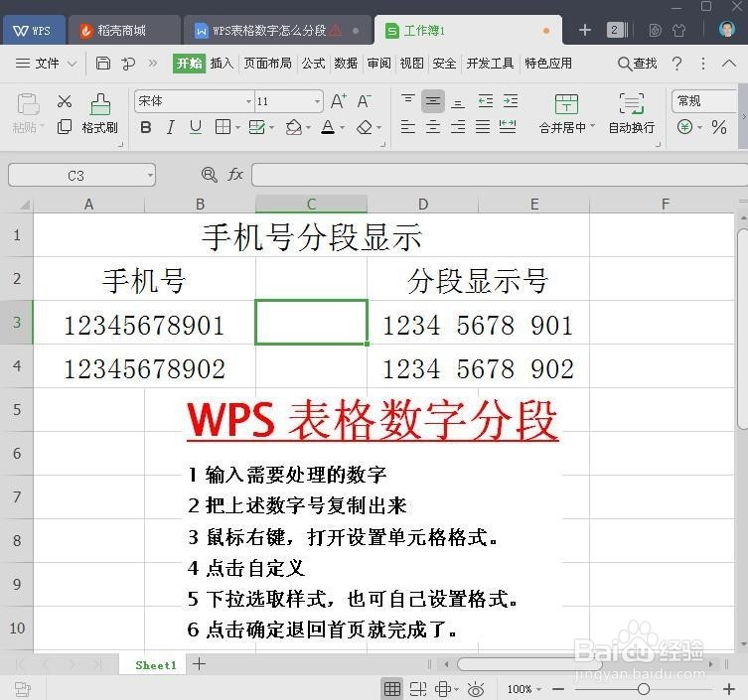This screenshot has width=748, height=700.
Task: Toggle bold formatting B
Action: point(146,127)
